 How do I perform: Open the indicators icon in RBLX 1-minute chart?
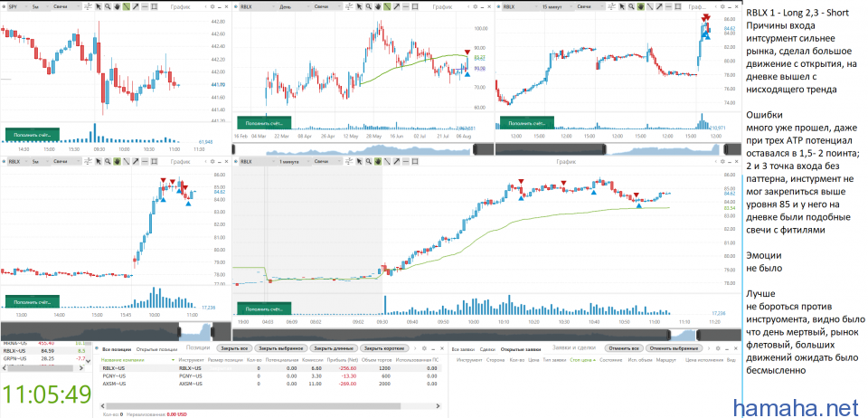coord(349,162)
